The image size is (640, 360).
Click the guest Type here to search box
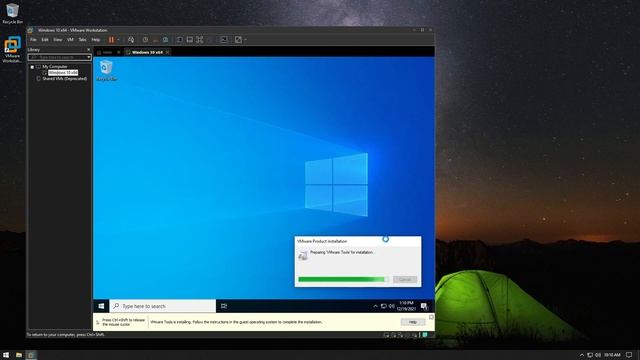(x=162, y=306)
